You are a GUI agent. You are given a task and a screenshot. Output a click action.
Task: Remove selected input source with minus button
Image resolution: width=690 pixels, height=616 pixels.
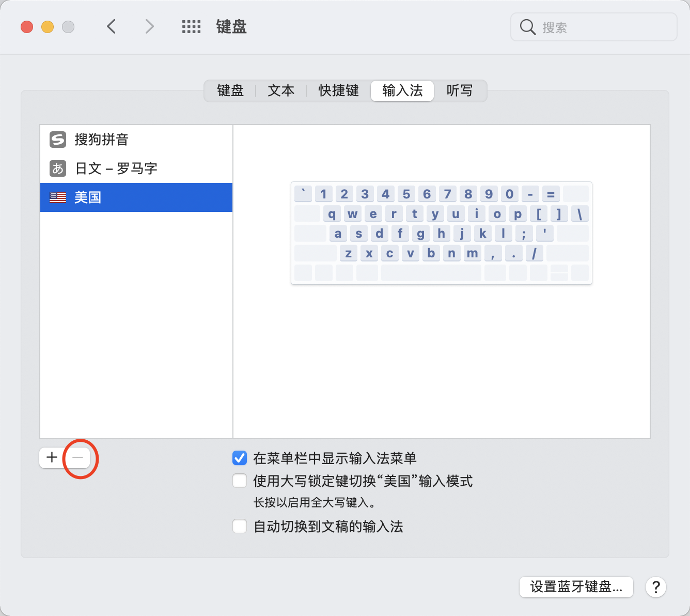point(78,457)
